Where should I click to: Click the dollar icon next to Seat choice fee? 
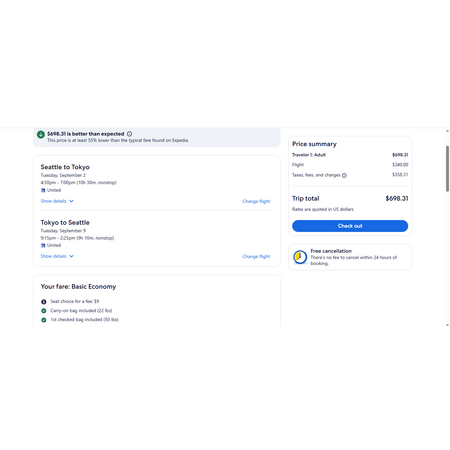44,302
